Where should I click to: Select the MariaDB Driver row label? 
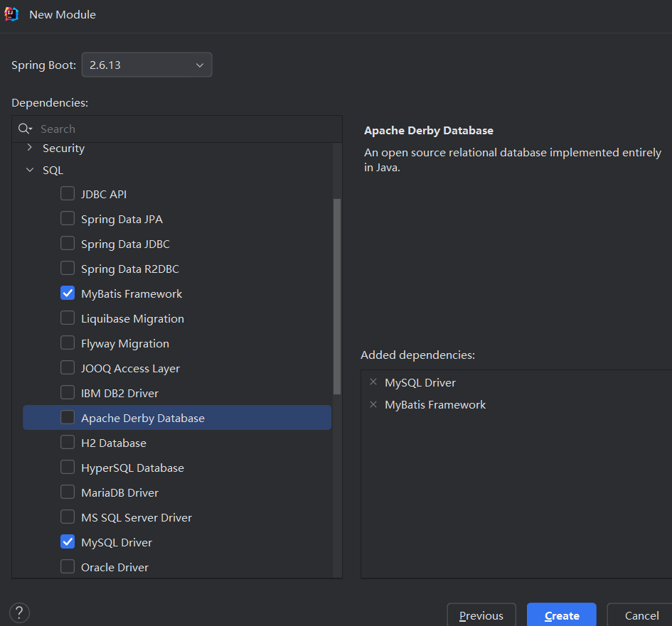point(119,492)
